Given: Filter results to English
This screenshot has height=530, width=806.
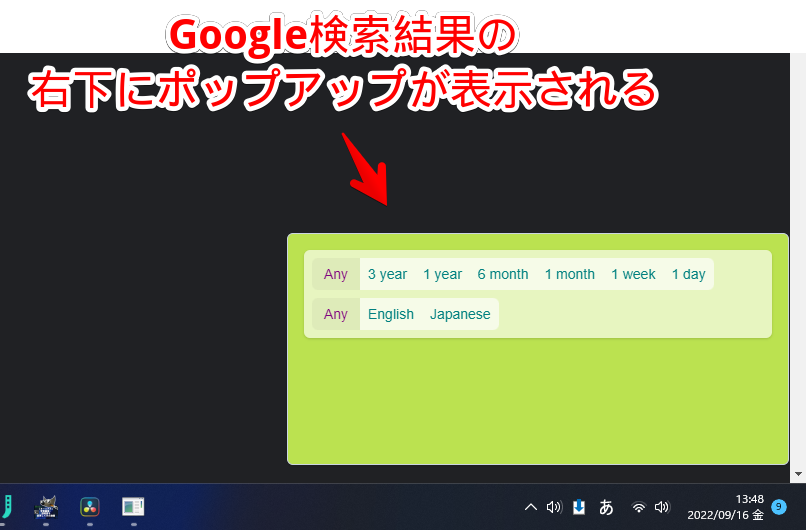Looking at the screenshot, I should (391, 314).
